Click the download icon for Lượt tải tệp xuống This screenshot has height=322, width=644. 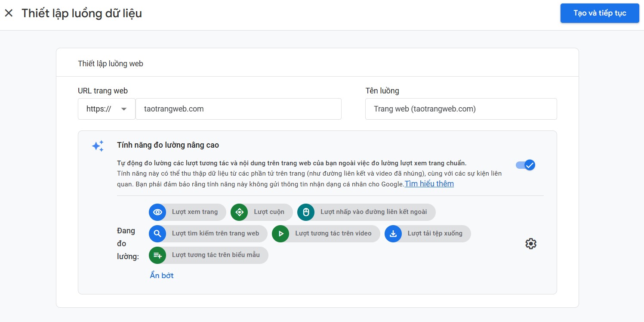tap(393, 233)
